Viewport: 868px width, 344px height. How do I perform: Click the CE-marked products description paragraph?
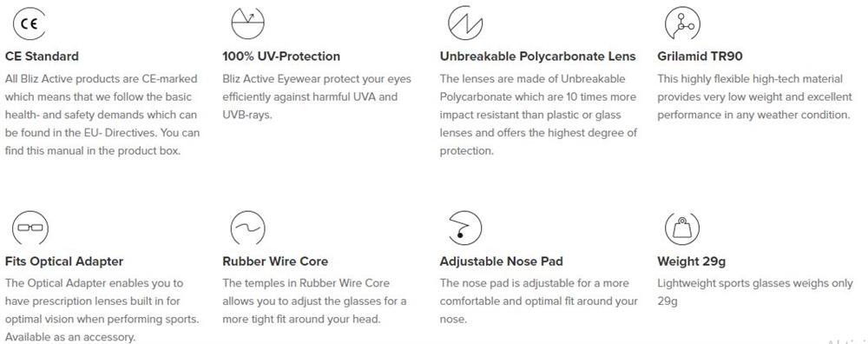(102, 115)
